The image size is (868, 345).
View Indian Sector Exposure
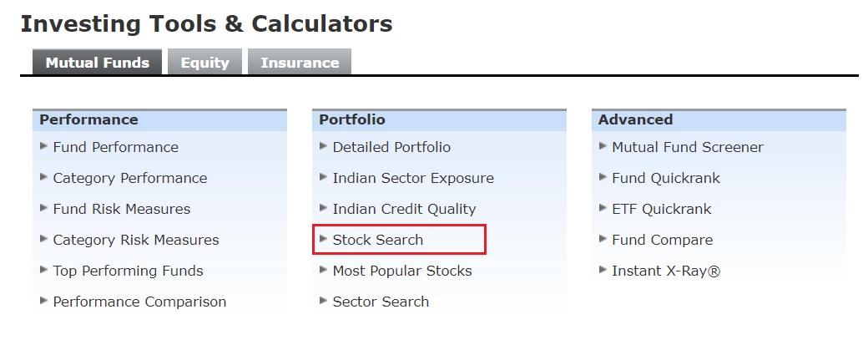click(412, 178)
